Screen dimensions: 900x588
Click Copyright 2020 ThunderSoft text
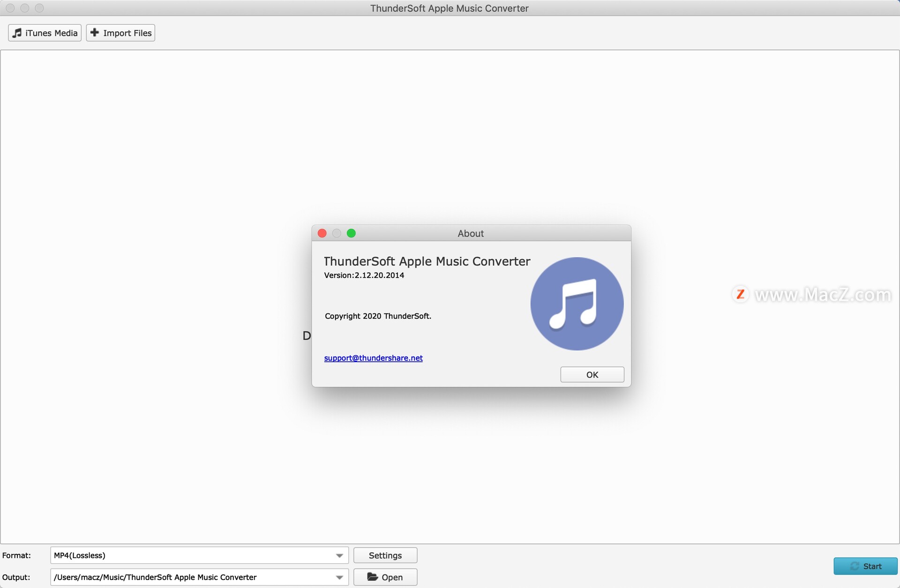pyautogui.click(x=378, y=316)
